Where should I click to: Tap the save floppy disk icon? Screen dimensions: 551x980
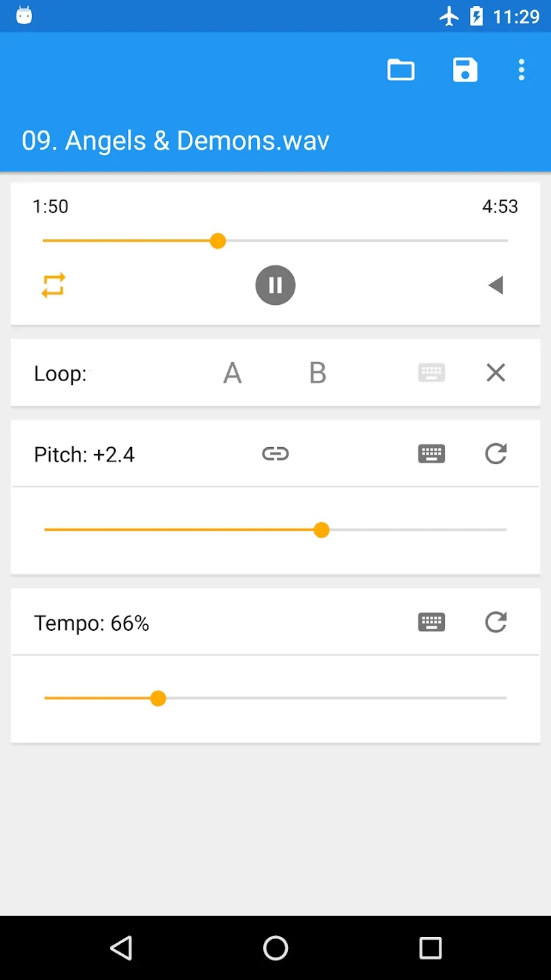[465, 70]
